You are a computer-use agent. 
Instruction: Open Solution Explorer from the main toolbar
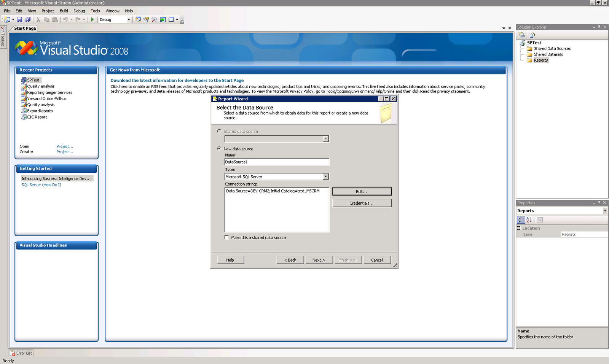tap(137, 20)
